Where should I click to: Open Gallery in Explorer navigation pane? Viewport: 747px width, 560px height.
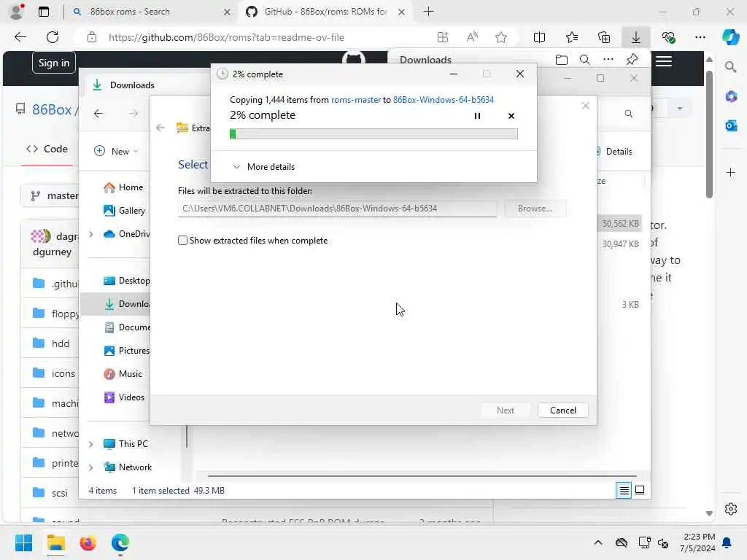click(x=124, y=211)
